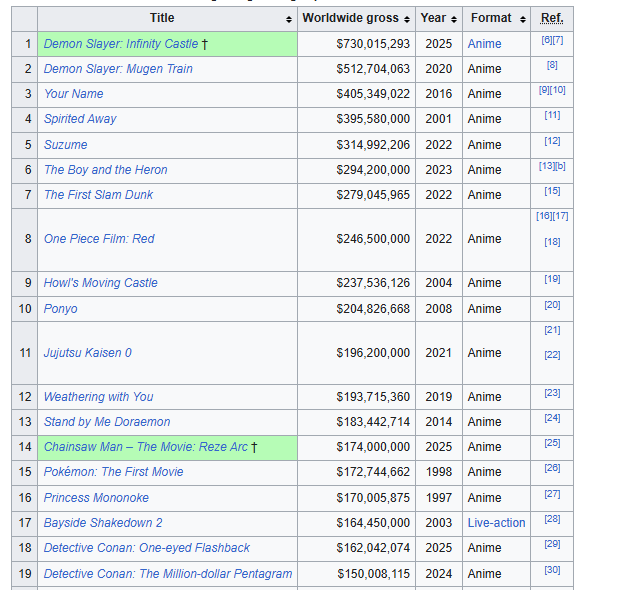Open the Spirited Away article
Viewport: 621px width, 590px height.
pos(80,119)
